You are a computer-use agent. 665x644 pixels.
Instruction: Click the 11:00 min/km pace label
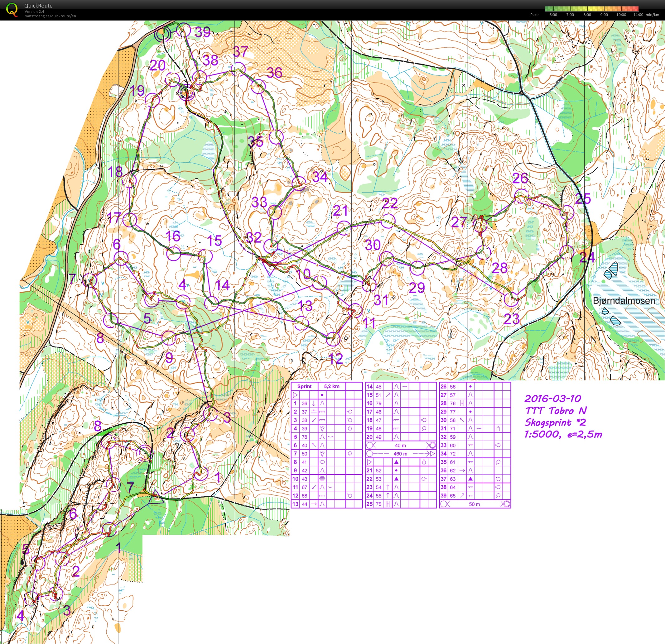click(647, 15)
